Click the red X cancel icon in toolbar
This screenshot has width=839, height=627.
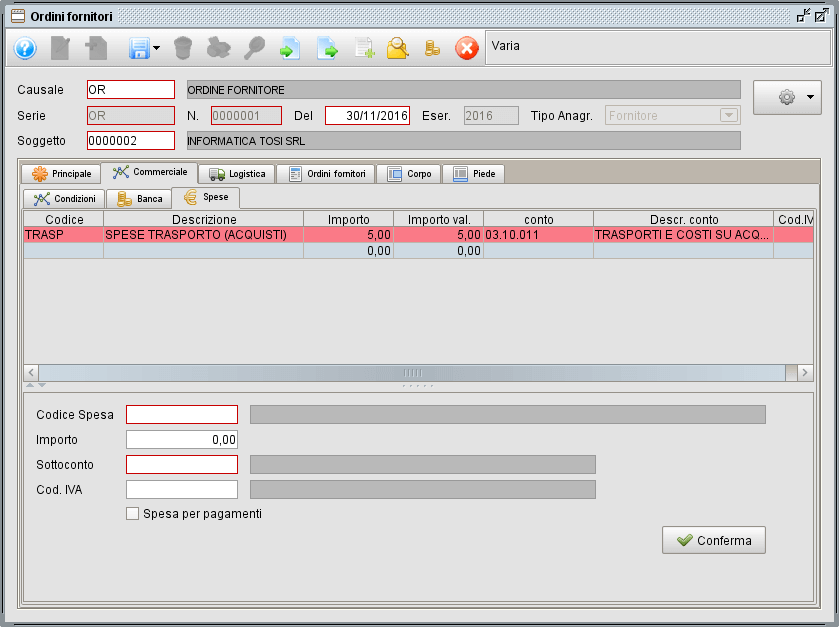pos(467,48)
